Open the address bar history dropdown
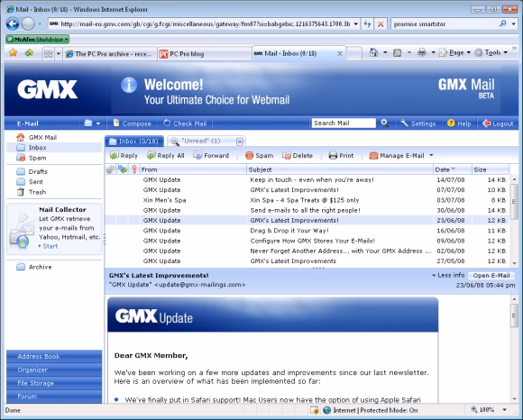The image size is (523, 420). coord(355,24)
